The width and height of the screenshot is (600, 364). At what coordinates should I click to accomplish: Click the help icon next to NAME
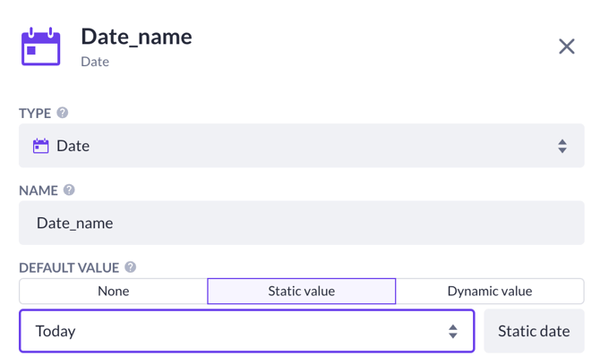click(x=69, y=190)
